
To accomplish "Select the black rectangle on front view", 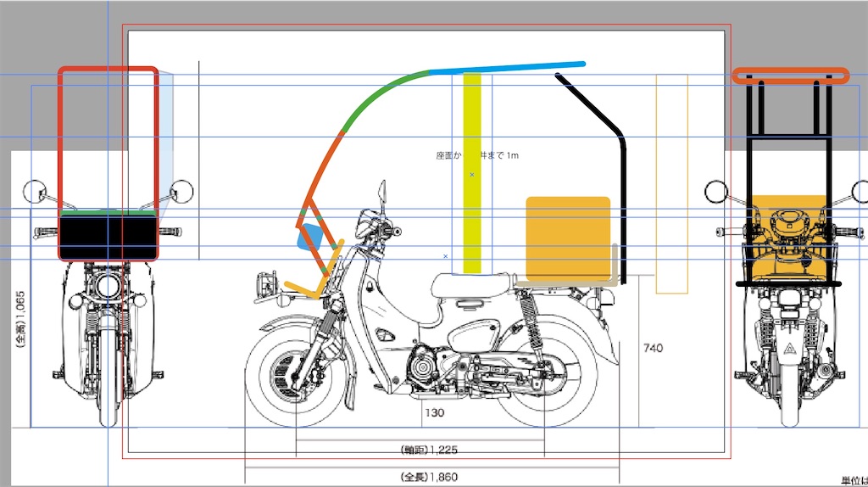I will [x=108, y=238].
